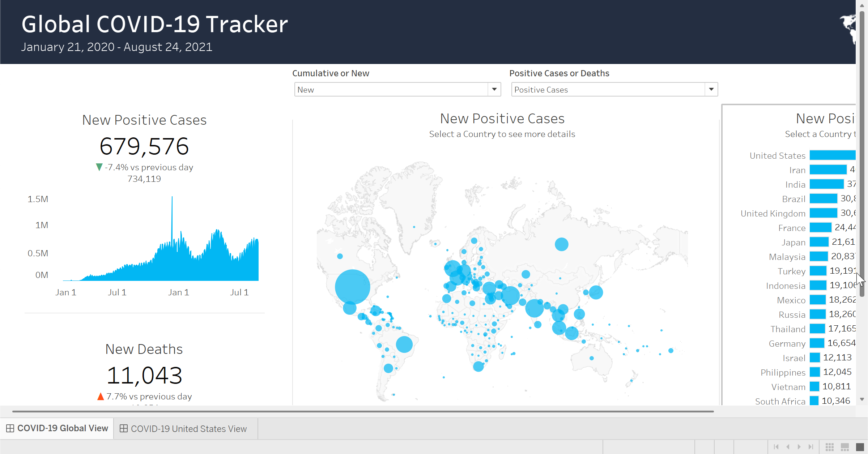Click the vertical scrollbar down arrow

point(862,399)
